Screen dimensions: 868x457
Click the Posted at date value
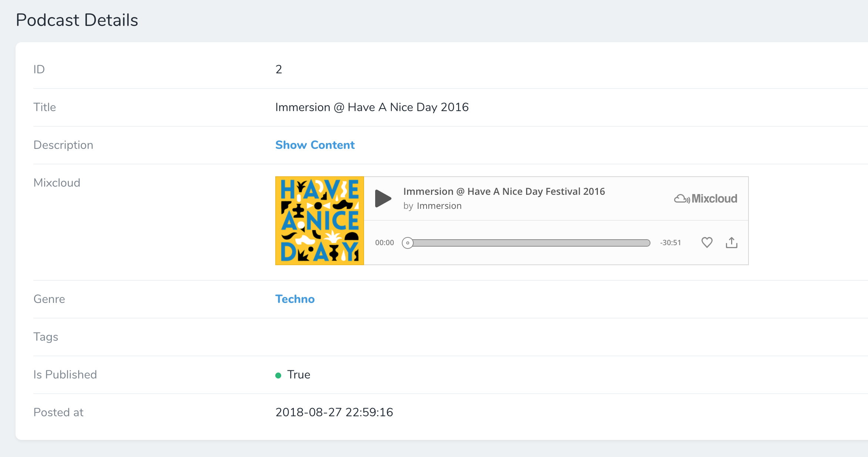coord(334,412)
